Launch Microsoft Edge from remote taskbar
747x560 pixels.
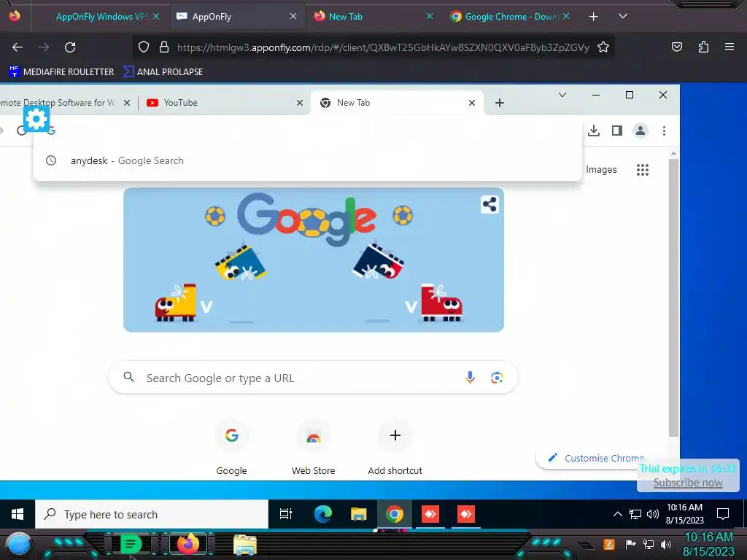pos(322,514)
